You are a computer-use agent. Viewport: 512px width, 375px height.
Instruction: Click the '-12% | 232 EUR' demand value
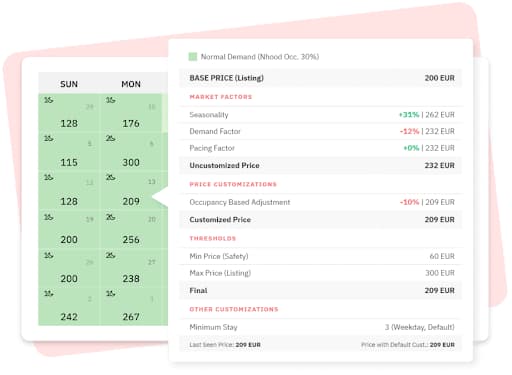pyautogui.click(x=427, y=131)
